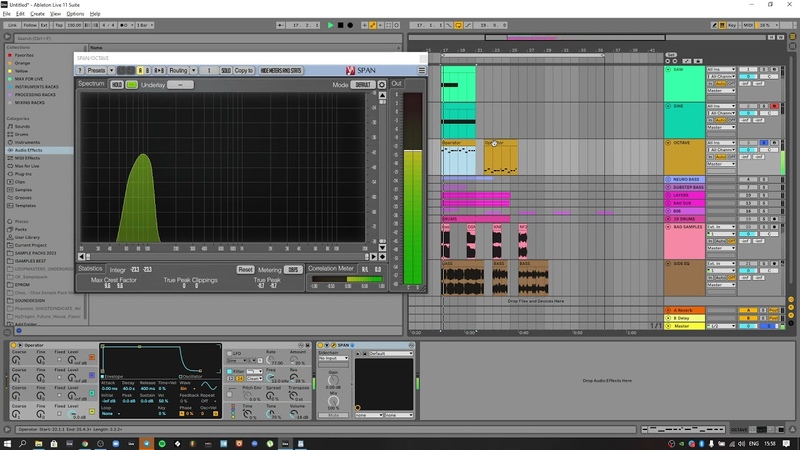Viewport: 800px width, 450px height.
Task: Open SPAN Mode DEFAULT selector
Action: point(363,85)
